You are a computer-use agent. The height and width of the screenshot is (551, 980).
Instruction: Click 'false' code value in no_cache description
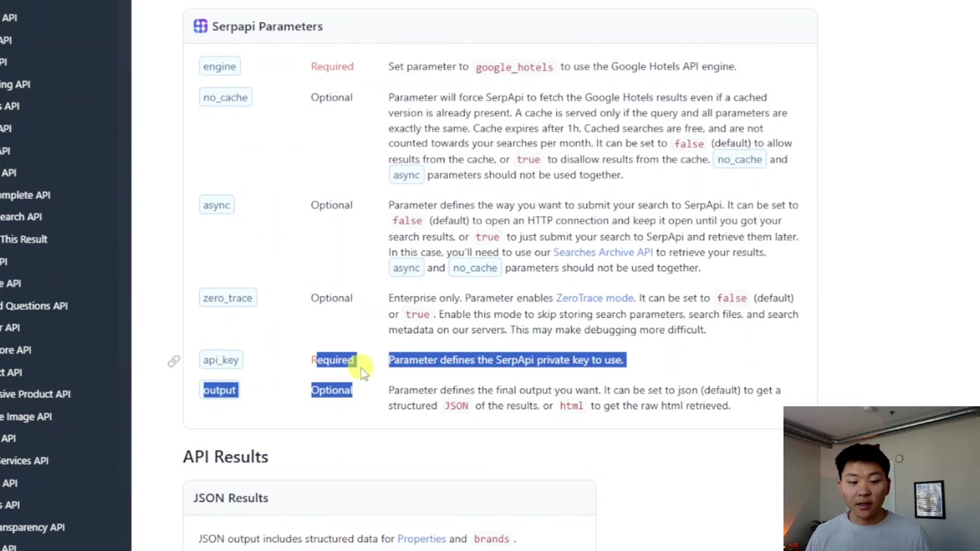point(689,144)
